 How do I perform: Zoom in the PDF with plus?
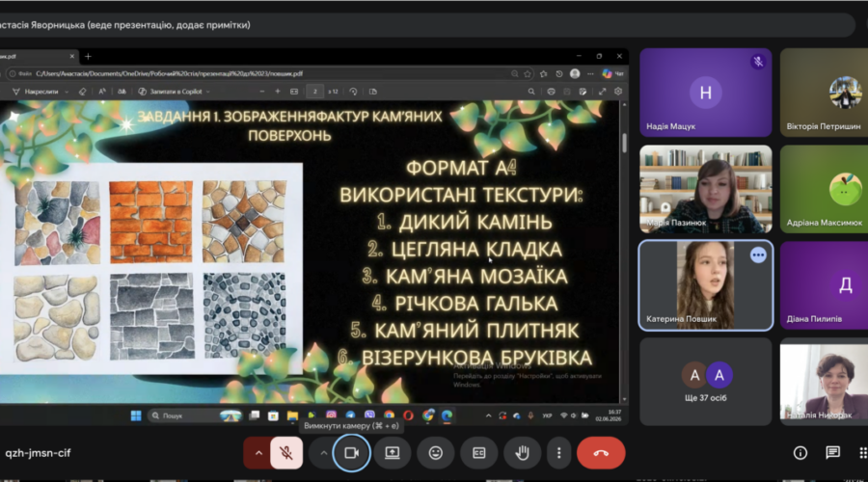[x=278, y=92]
